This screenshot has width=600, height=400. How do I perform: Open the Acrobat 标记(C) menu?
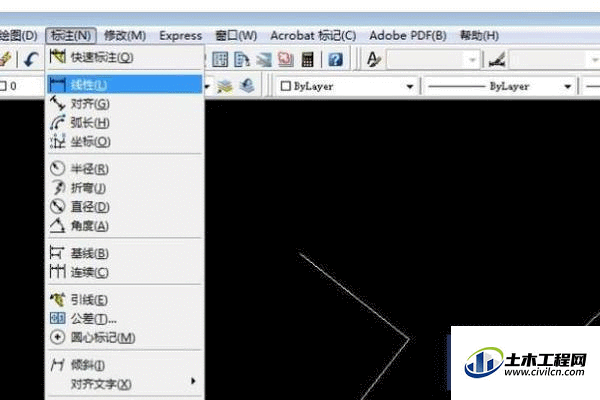pos(313,36)
